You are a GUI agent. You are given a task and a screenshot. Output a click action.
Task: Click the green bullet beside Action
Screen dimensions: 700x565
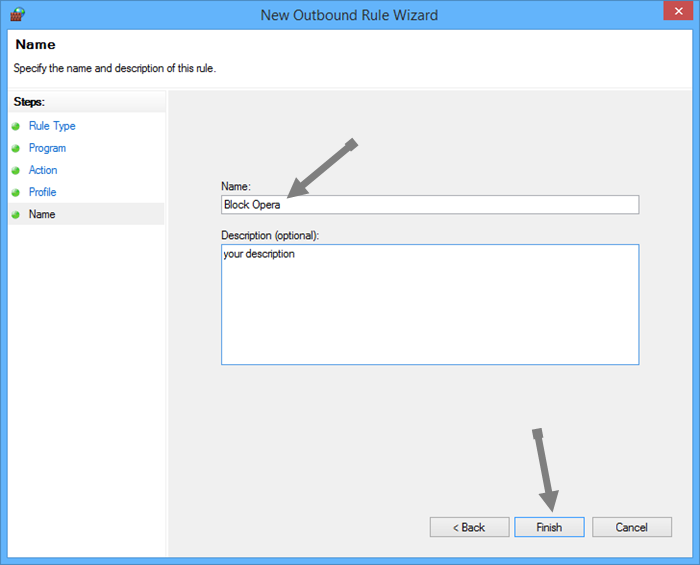pyautogui.click(x=16, y=170)
